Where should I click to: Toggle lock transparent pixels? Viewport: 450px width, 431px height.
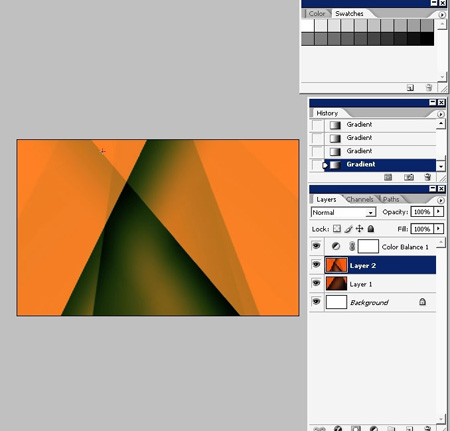(x=337, y=229)
